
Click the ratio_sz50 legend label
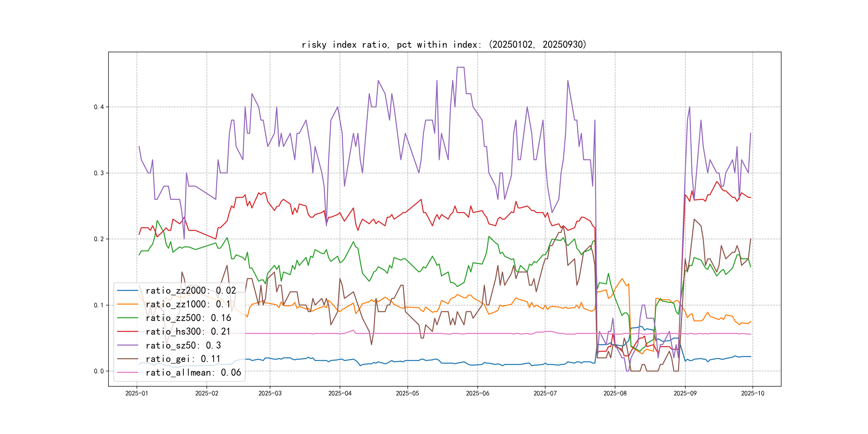click(x=183, y=345)
